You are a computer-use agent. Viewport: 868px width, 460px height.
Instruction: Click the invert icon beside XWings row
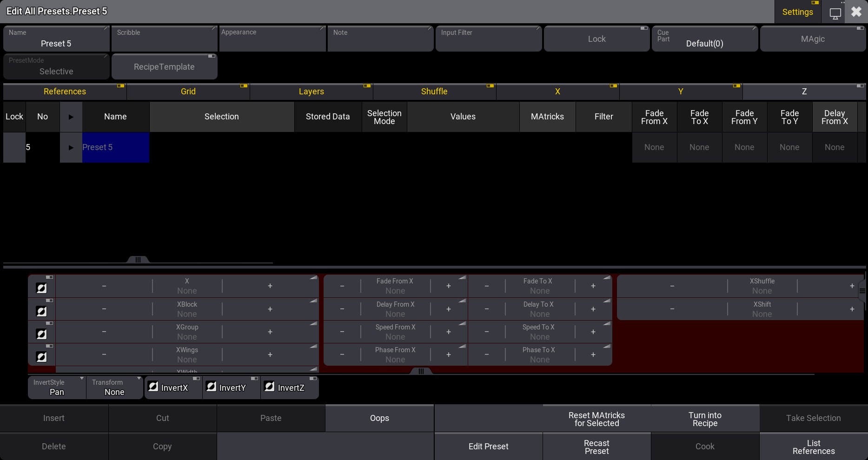click(41, 357)
